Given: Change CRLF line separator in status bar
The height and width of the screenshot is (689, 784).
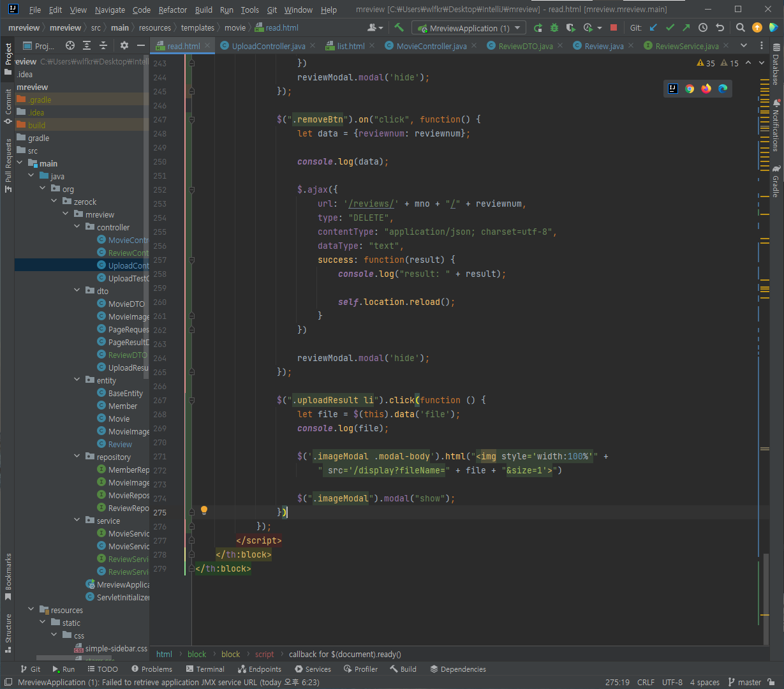Looking at the screenshot, I should point(646,682).
